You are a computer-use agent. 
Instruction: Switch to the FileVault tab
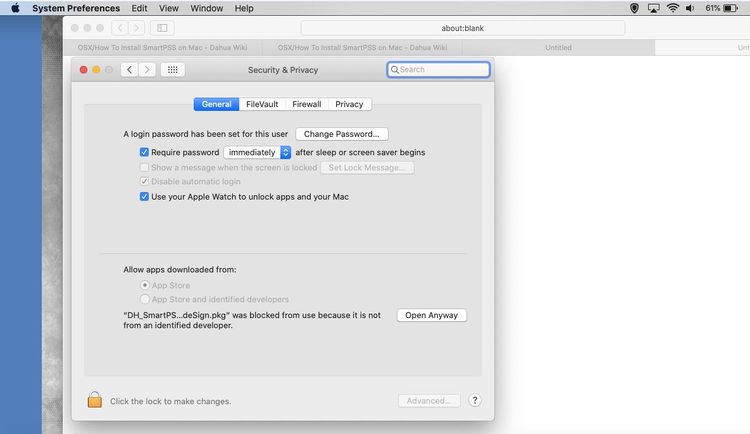pyautogui.click(x=262, y=104)
